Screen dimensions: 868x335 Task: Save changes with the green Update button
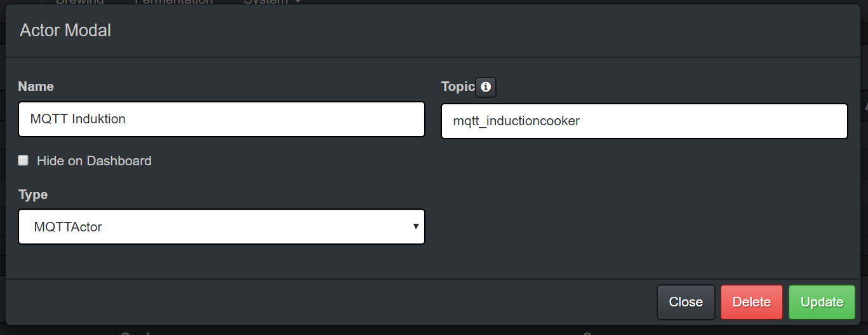click(822, 302)
